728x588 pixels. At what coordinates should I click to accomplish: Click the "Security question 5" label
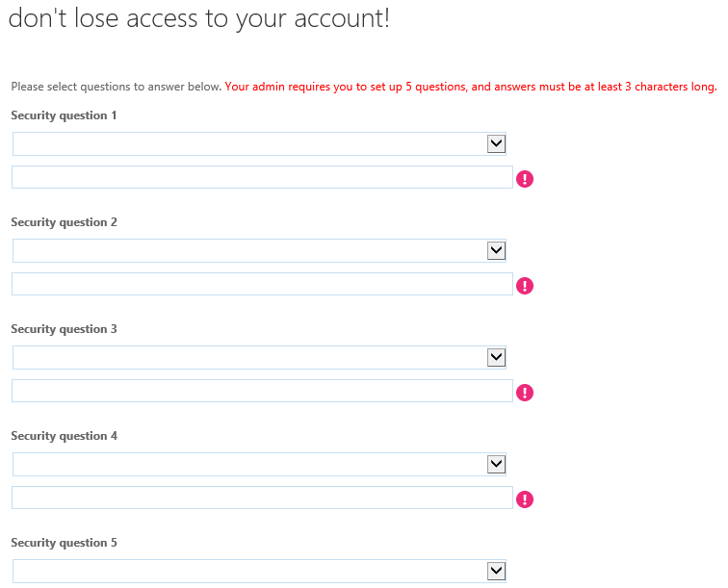tap(64, 543)
